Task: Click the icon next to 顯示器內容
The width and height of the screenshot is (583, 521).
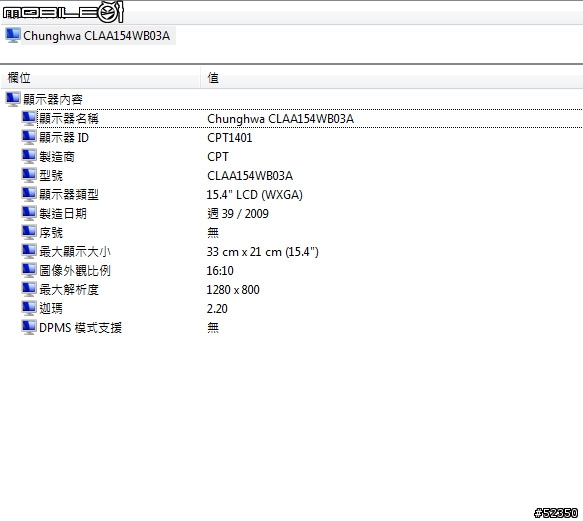Action: pos(13,99)
